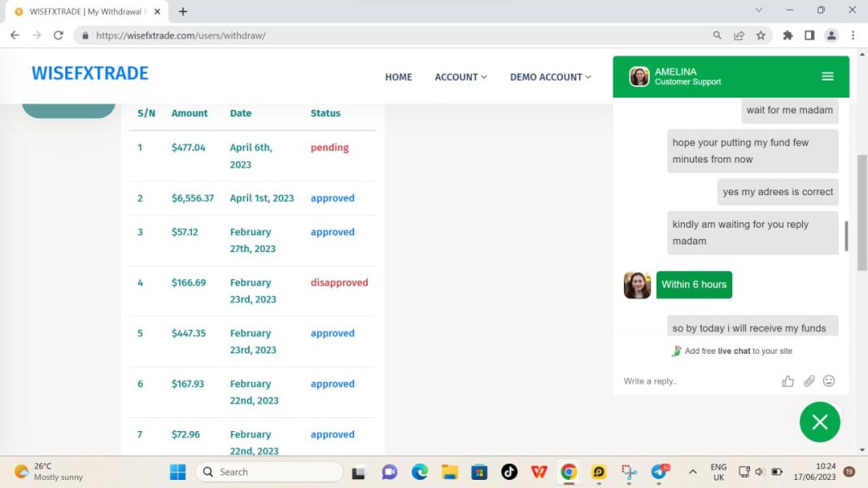Reload the WISEFXTRADE page
The image size is (868, 488).
(x=58, y=36)
